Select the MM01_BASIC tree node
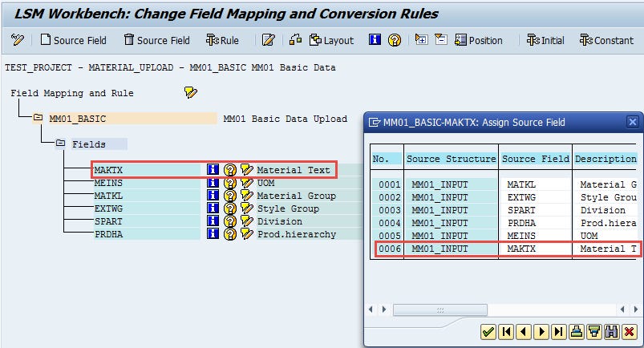This screenshot has width=644, height=348. 132,119
